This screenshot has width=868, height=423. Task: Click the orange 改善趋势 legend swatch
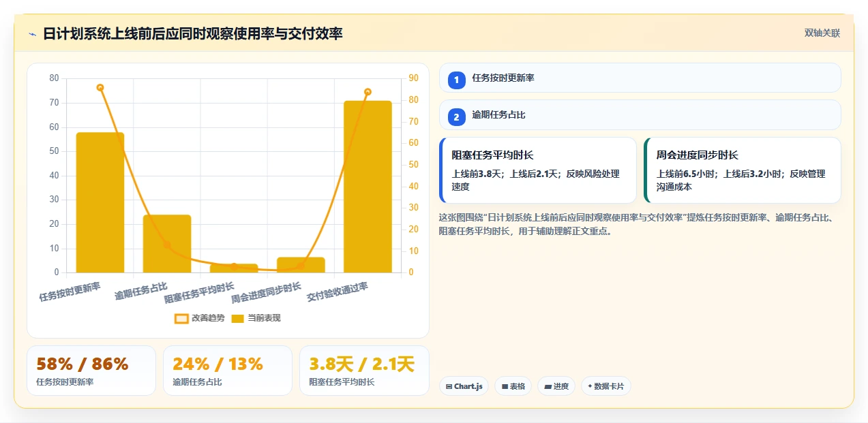181,318
